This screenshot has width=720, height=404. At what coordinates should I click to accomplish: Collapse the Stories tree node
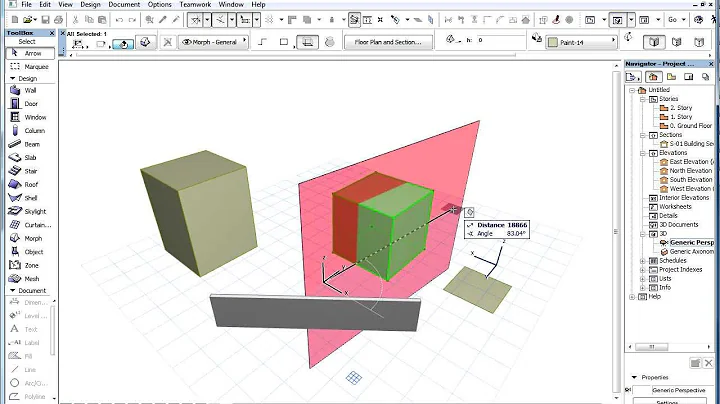(643, 99)
